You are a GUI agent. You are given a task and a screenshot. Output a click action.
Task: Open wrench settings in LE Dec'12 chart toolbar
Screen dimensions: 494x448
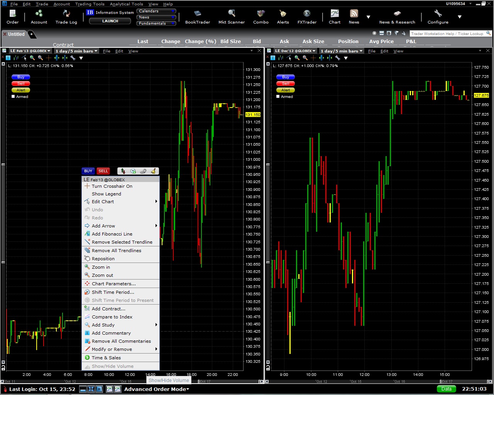338,58
